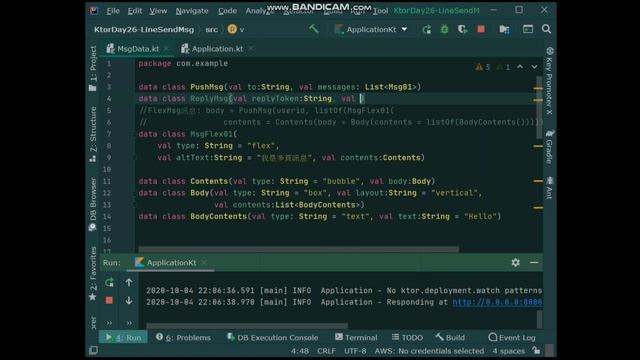This screenshot has height=360, width=640.
Task: Click the src breadcrumb folder
Action: (x=211, y=29)
